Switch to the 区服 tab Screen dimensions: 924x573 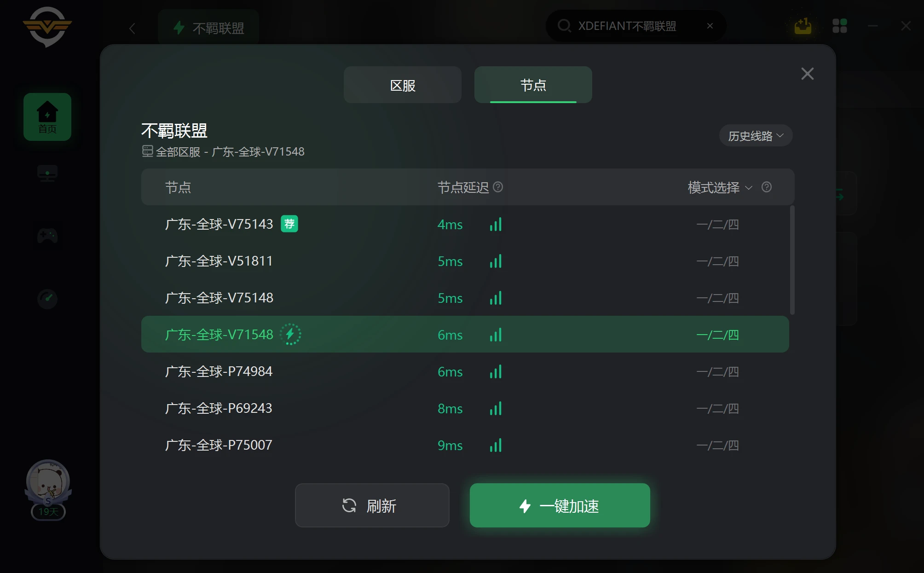coord(403,85)
